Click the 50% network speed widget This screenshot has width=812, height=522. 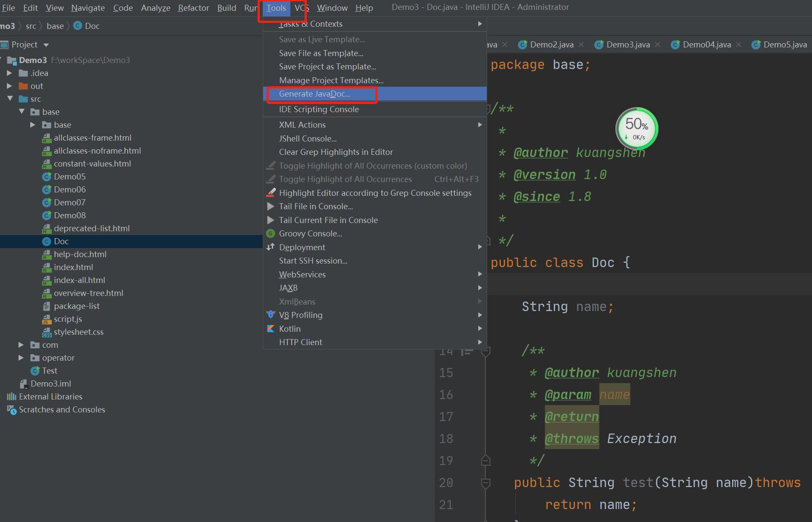(x=637, y=129)
